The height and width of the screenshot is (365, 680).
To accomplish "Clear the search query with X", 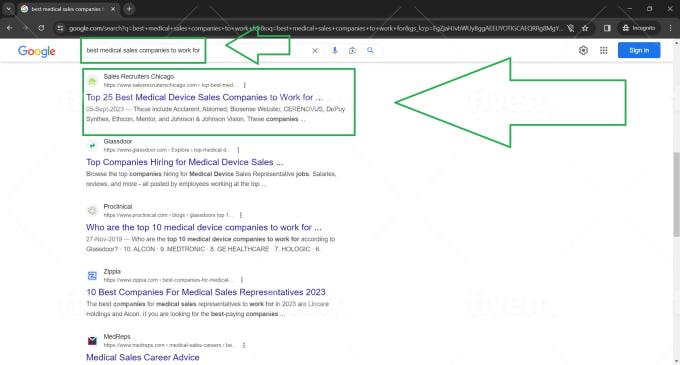I will tap(315, 51).
